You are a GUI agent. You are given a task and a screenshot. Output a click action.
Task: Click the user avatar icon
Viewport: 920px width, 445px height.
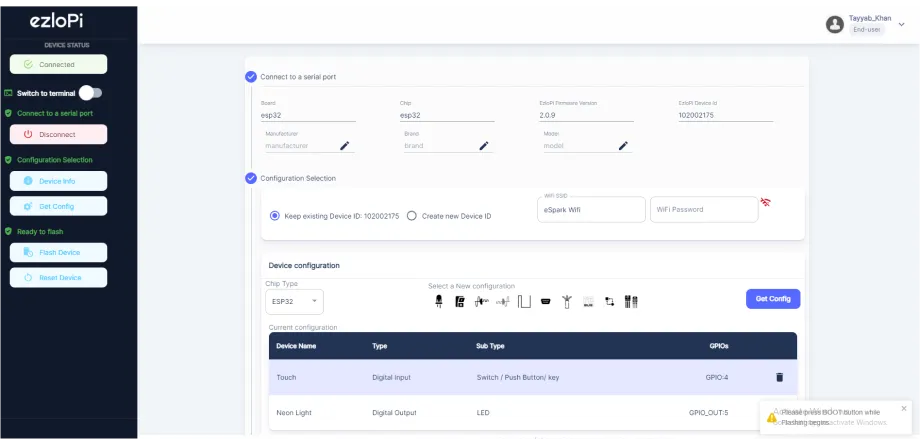[834, 24]
